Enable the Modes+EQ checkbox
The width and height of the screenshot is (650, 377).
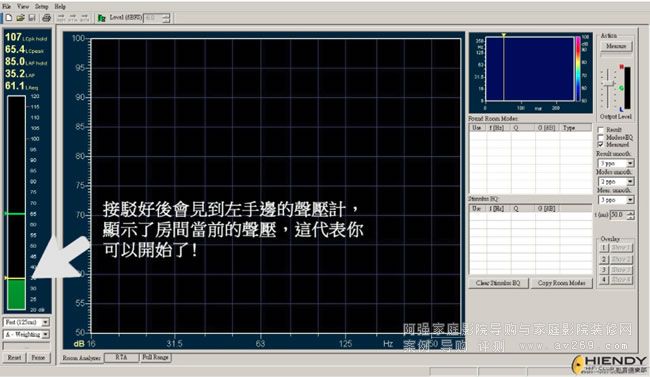click(601, 137)
